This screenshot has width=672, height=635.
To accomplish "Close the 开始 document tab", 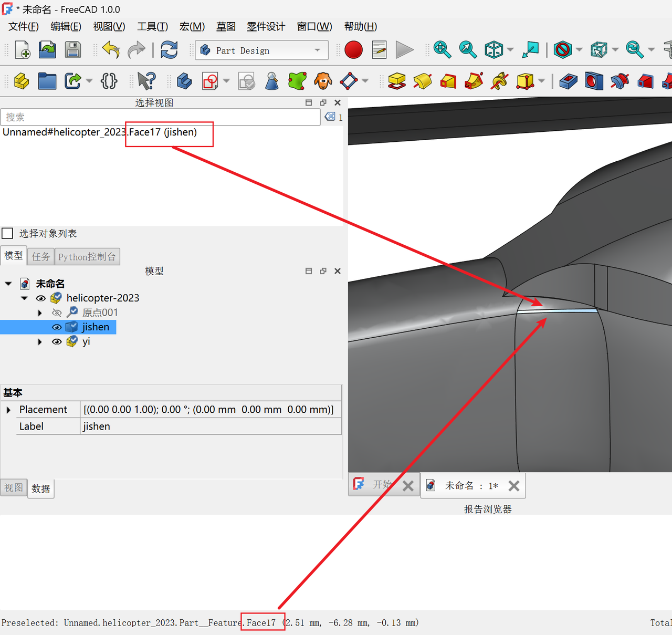I will click(408, 486).
